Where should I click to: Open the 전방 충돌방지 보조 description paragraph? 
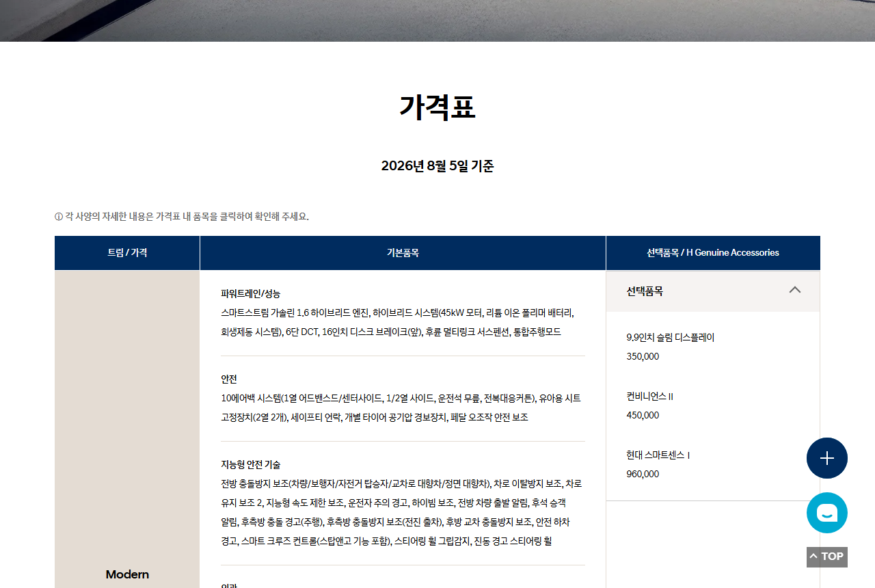coord(401,512)
